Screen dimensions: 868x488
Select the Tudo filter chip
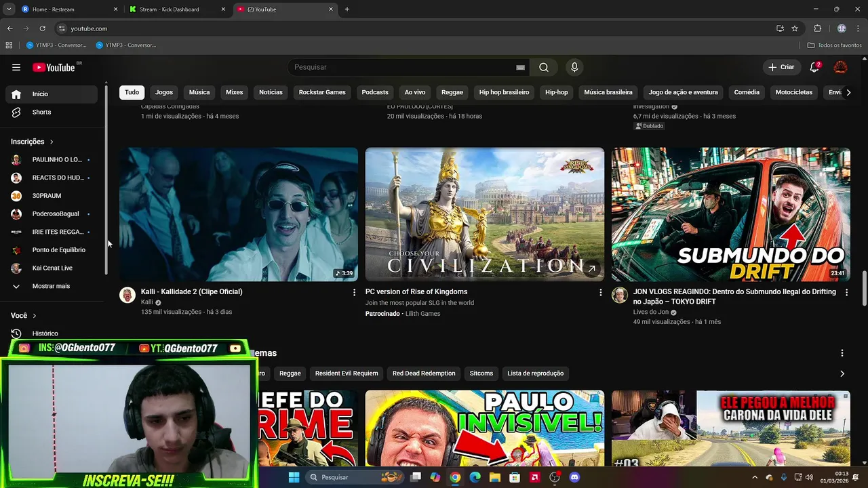tap(132, 92)
